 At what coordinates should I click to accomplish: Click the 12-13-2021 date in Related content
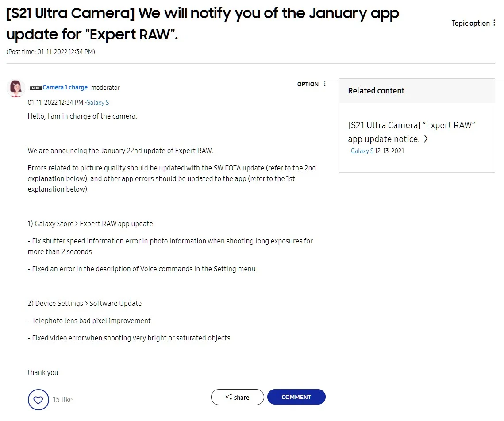click(x=389, y=151)
